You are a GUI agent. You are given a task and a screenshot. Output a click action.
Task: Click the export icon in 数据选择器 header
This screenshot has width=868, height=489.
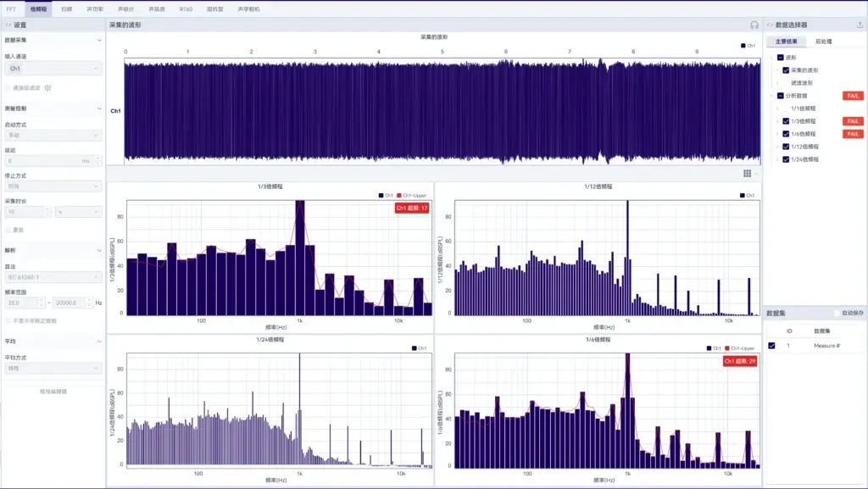point(860,25)
